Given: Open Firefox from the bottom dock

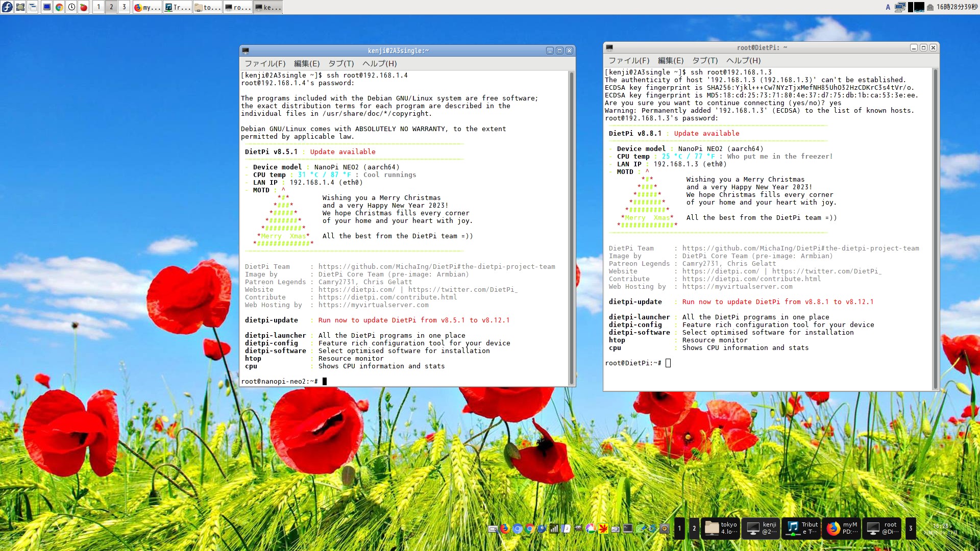Looking at the screenshot, I should (505, 529).
